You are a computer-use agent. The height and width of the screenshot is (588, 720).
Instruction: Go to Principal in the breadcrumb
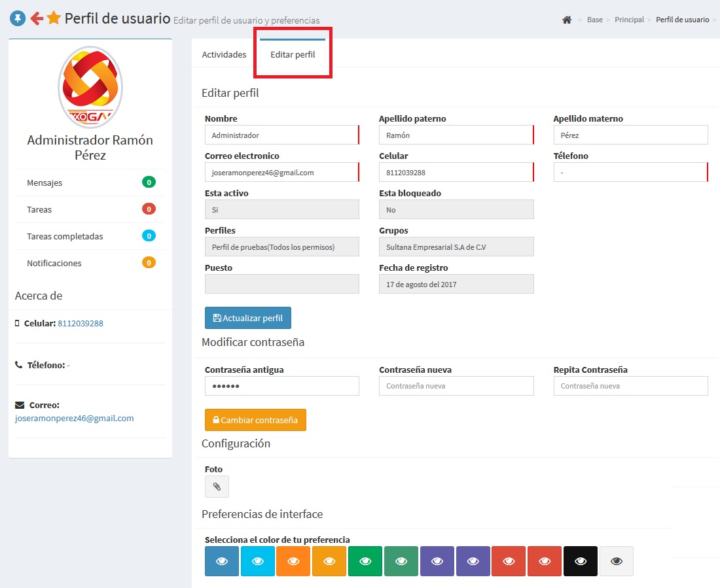click(629, 20)
